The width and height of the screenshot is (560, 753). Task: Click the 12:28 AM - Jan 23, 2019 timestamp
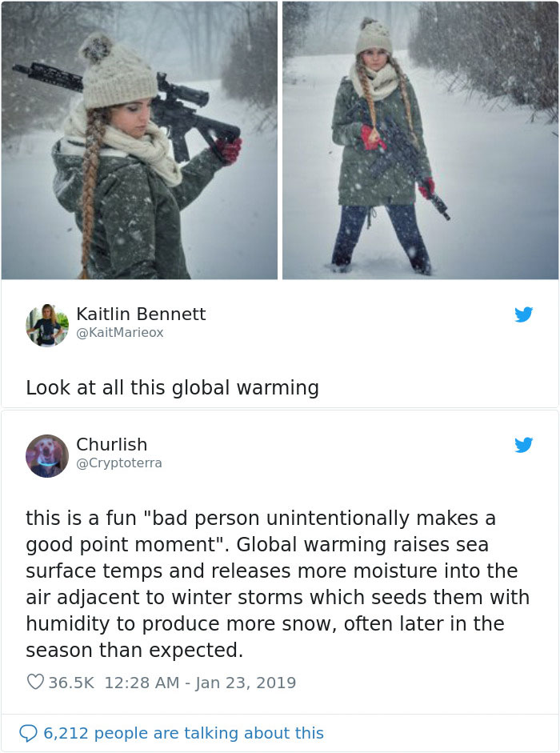click(x=200, y=683)
